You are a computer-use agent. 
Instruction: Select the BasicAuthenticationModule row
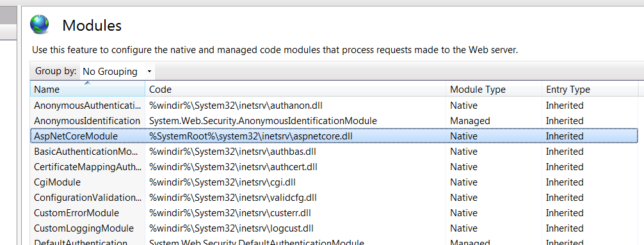point(334,152)
